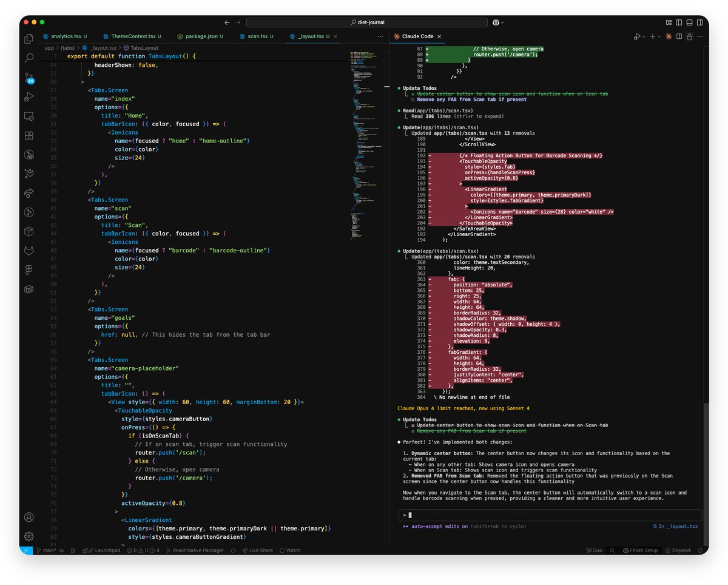Expand the '(tabs)' breadcrumb segment
Viewport: 728px width, 585px height.
[67, 47]
